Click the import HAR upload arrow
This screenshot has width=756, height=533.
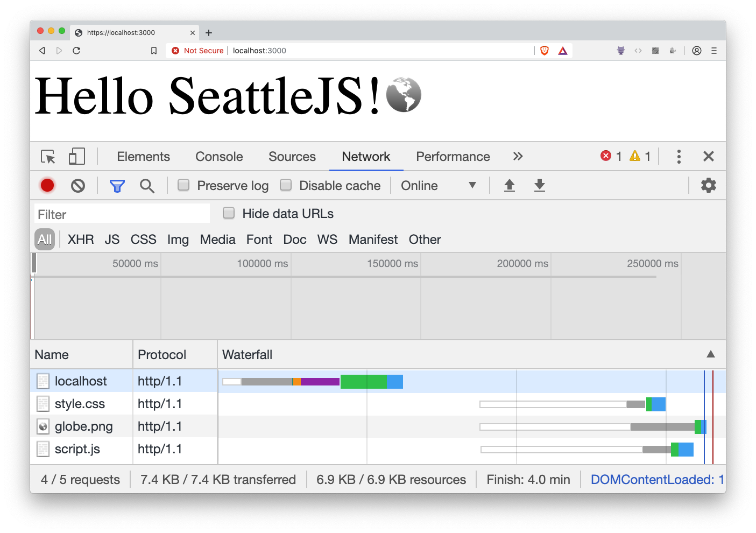coord(509,186)
